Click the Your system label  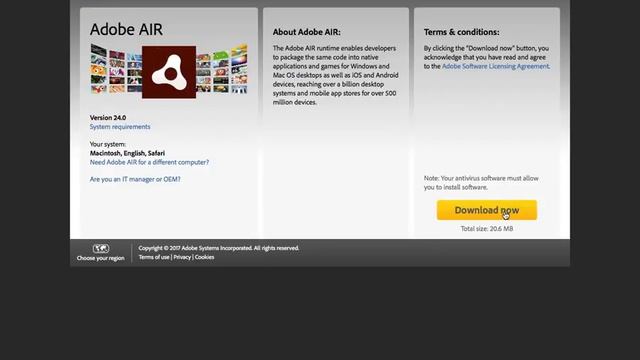[108, 144]
